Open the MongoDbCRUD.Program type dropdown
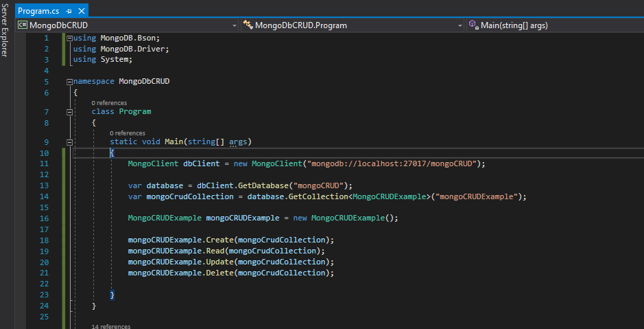644x329 pixels. tap(460, 25)
